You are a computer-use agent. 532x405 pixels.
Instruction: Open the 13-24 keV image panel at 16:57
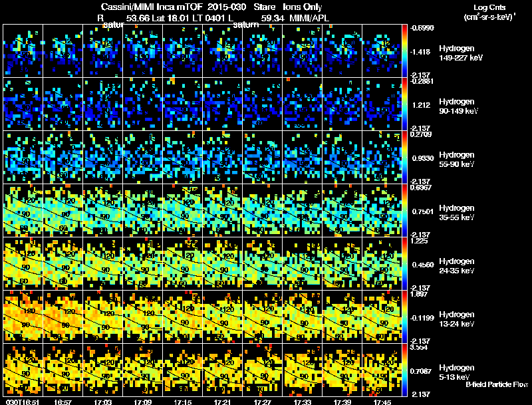point(63,317)
